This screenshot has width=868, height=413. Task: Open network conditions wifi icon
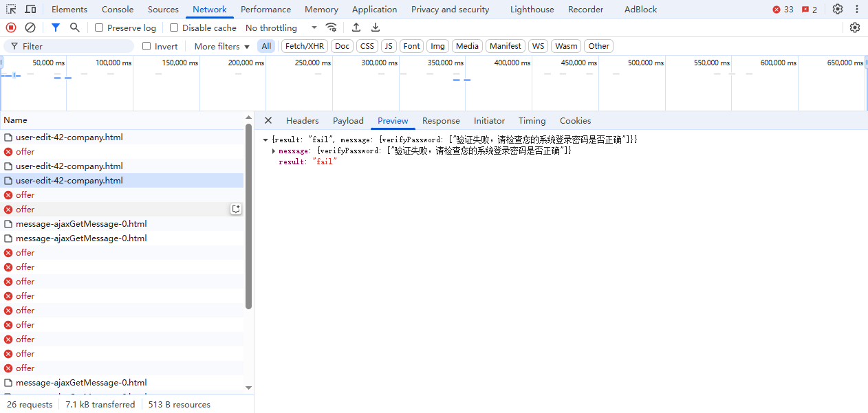332,27
